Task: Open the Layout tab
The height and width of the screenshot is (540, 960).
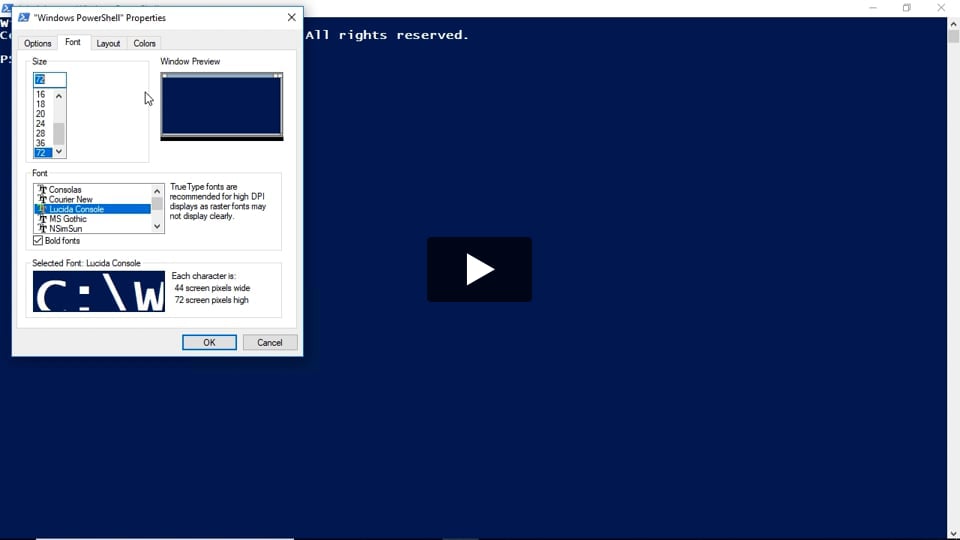Action: (x=108, y=43)
